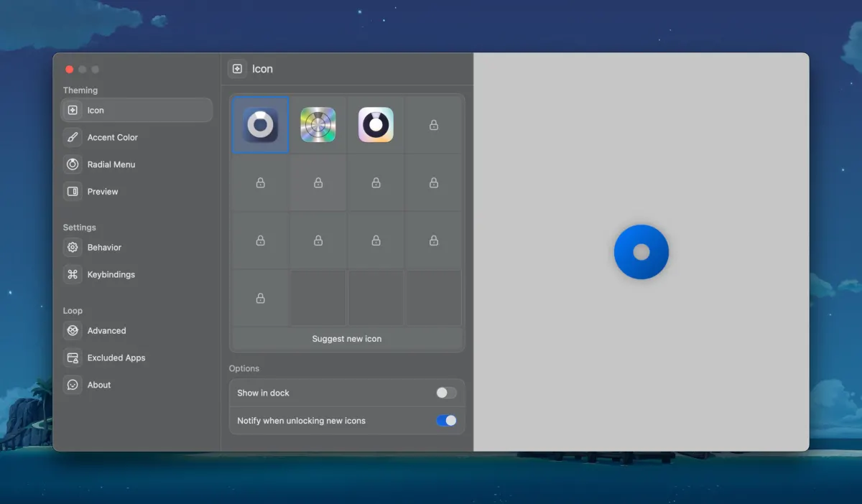Click the Suggest new icon button
Viewport: 862px width, 504px height.
(347, 339)
